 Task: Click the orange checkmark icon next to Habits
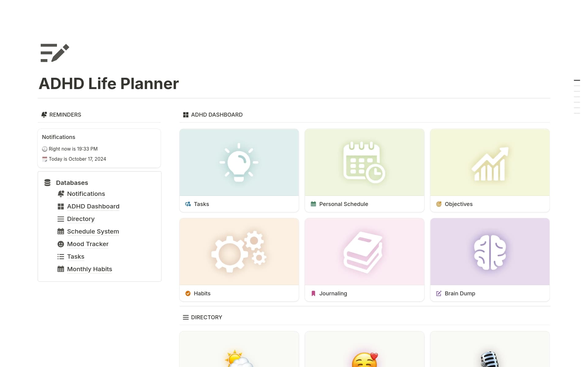[188, 293]
